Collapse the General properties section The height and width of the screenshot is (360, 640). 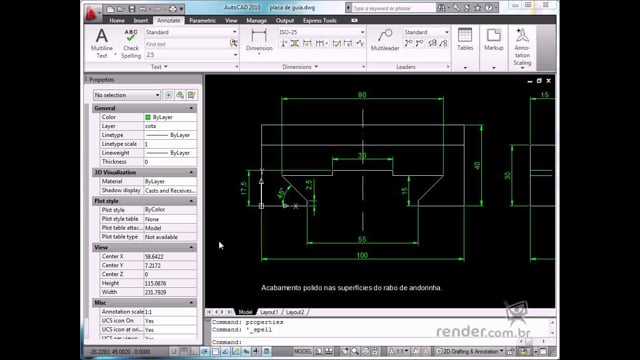[191, 108]
